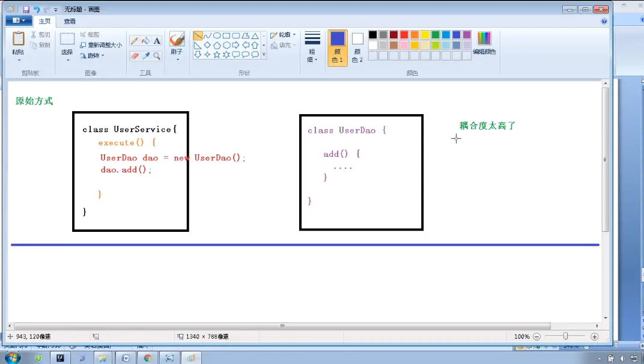Choose the Polygon shape
Image resolution: width=644 pixels, height=364 pixels.
pyautogui.click(x=246, y=36)
